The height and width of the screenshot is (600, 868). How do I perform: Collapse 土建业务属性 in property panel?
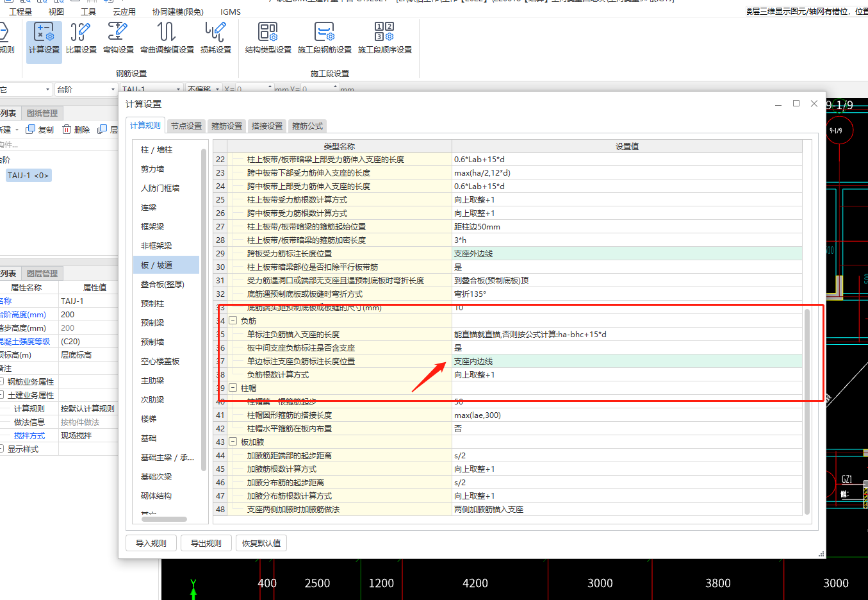click(2, 395)
